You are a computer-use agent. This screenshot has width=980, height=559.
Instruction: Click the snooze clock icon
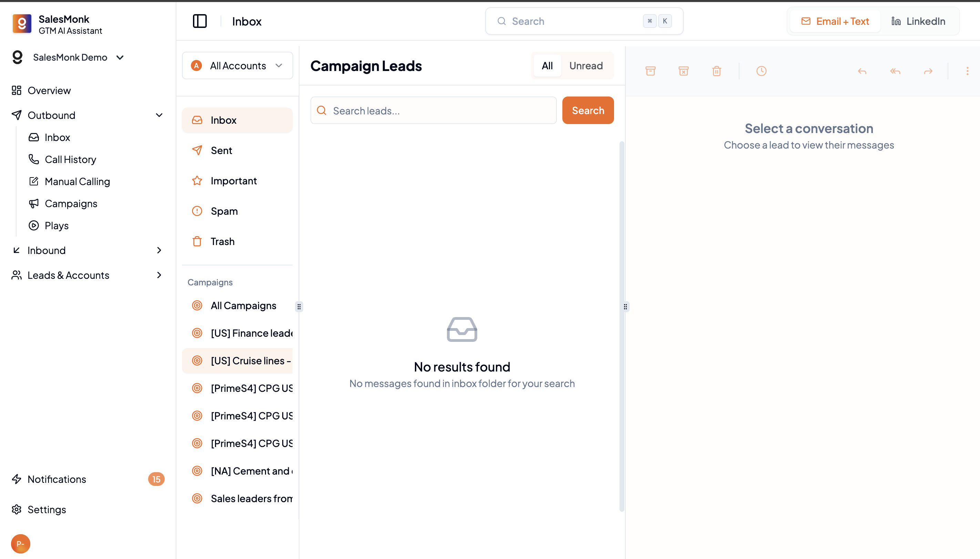(x=761, y=71)
